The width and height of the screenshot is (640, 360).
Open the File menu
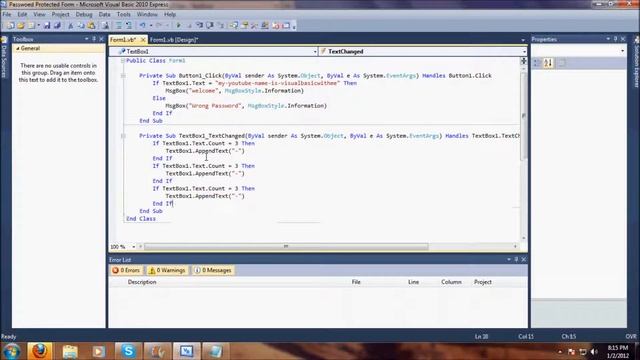[7, 14]
